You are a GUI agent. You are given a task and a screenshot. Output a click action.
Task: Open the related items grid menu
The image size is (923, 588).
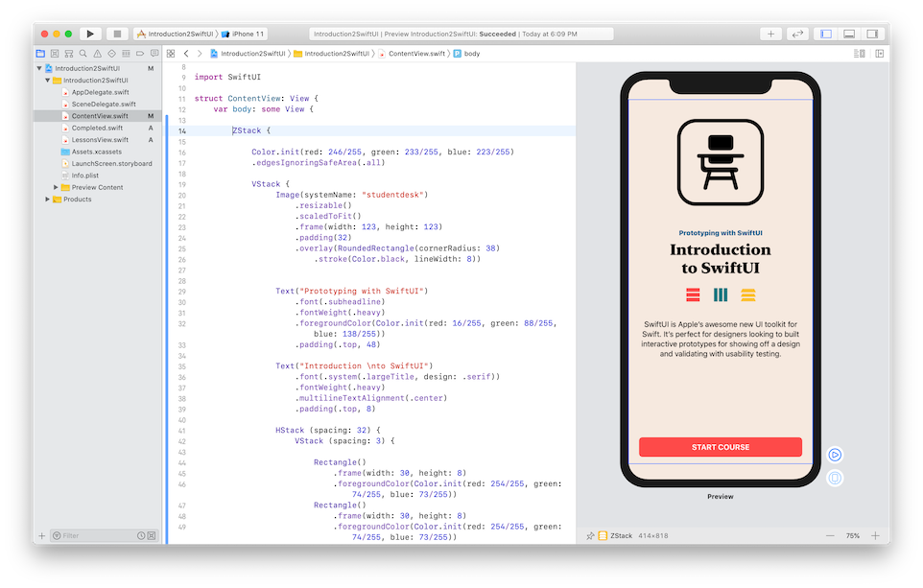(171, 54)
